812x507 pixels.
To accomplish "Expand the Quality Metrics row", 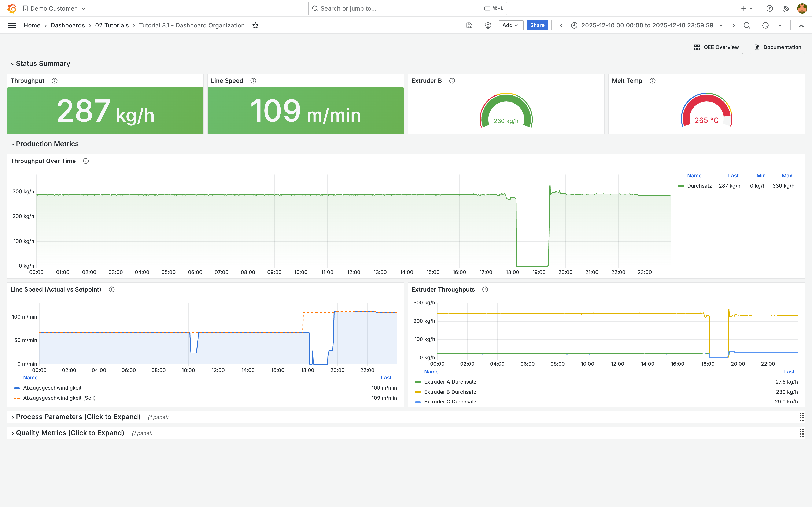I will click(x=70, y=433).
